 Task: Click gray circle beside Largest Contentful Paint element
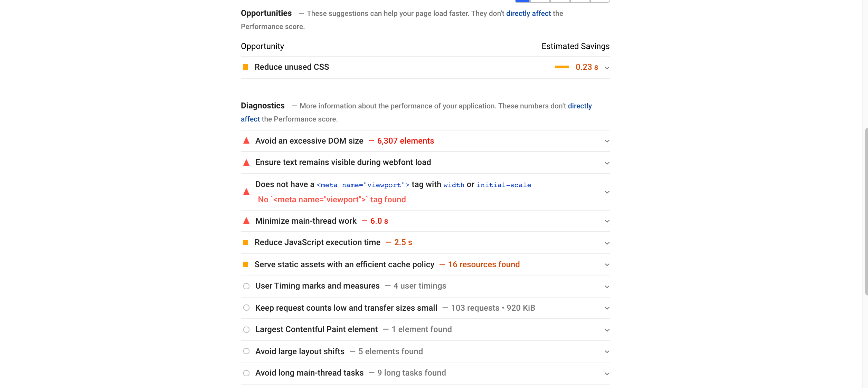pos(246,330)
